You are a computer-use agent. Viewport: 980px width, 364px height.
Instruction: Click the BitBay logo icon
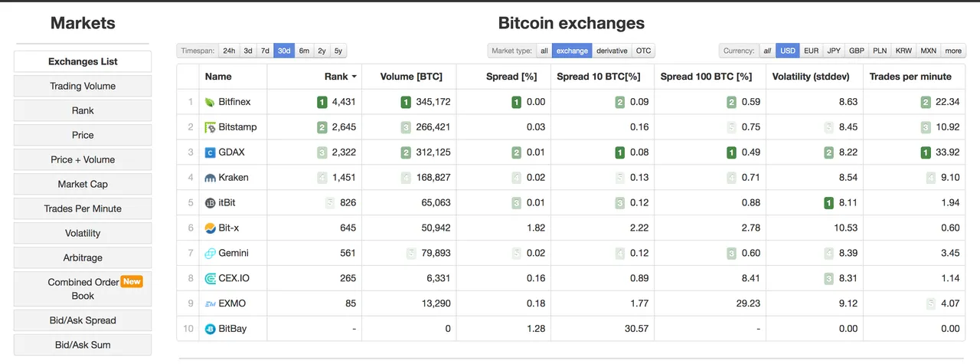coord(211,330)
